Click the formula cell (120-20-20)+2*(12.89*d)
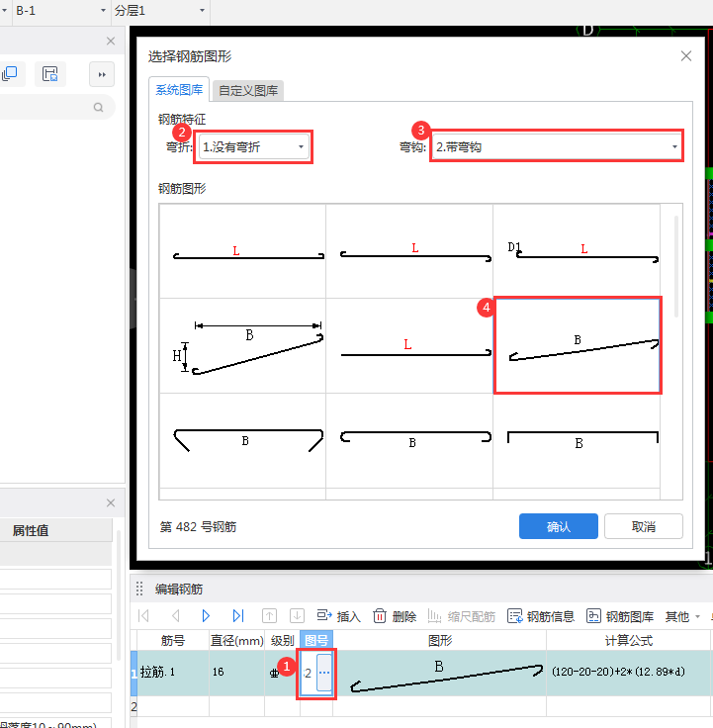The height and width of the screenshot is (728, 713). 629,673
